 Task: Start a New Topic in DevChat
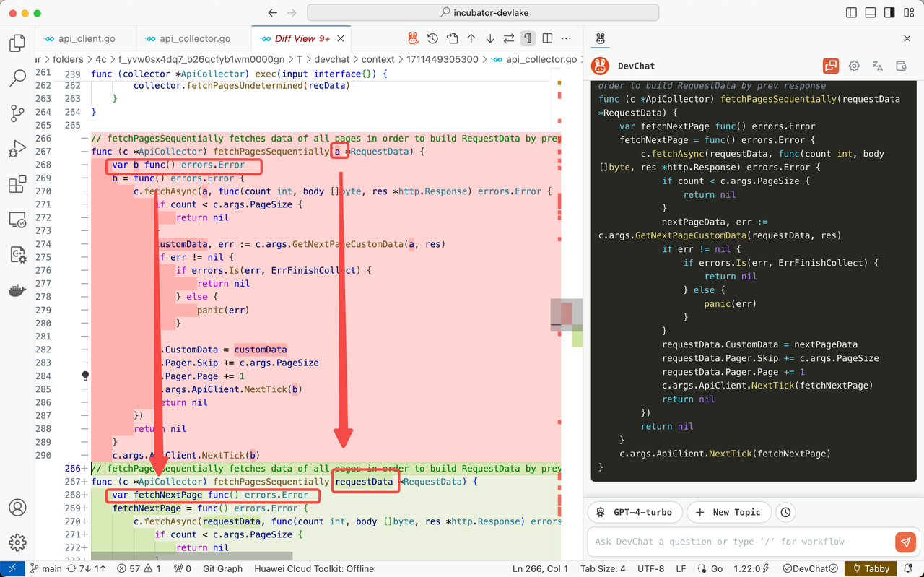[728, 512]
